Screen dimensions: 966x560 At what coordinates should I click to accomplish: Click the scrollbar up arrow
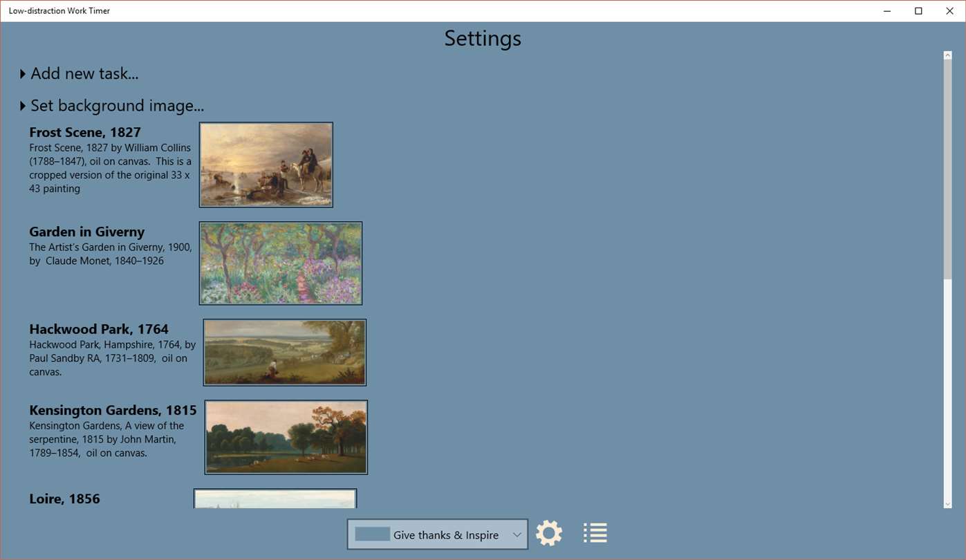tap(947, 55)
